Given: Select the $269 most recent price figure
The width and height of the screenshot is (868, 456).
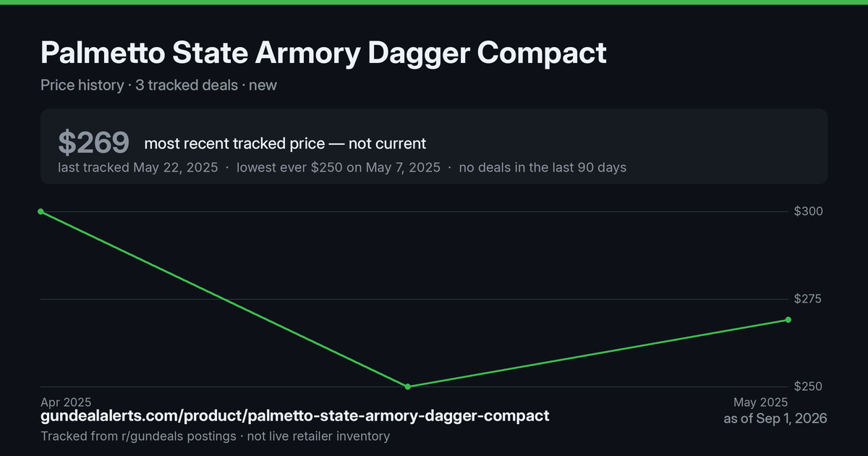Looking at the screenshot, I should pyautogui.click(x=94, y=143).
